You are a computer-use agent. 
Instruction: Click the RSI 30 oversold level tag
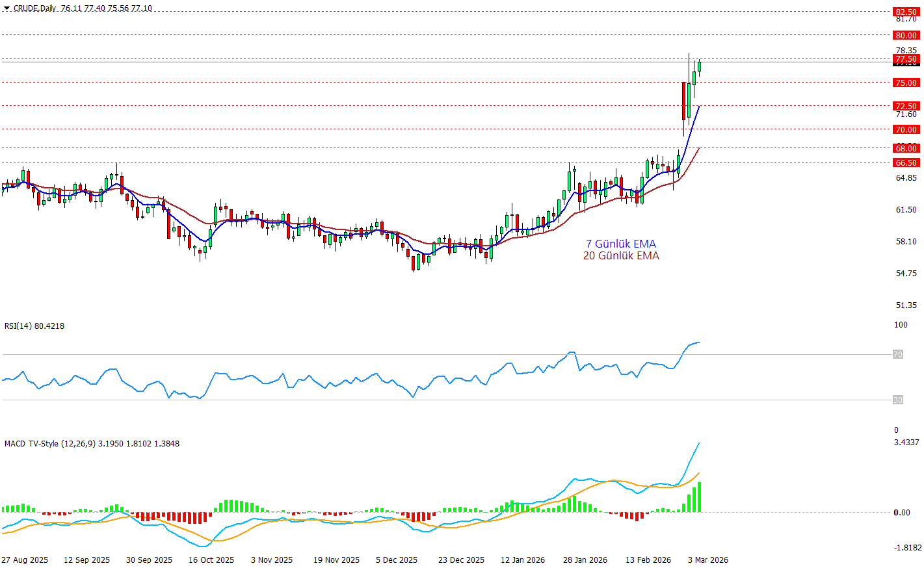897,400
